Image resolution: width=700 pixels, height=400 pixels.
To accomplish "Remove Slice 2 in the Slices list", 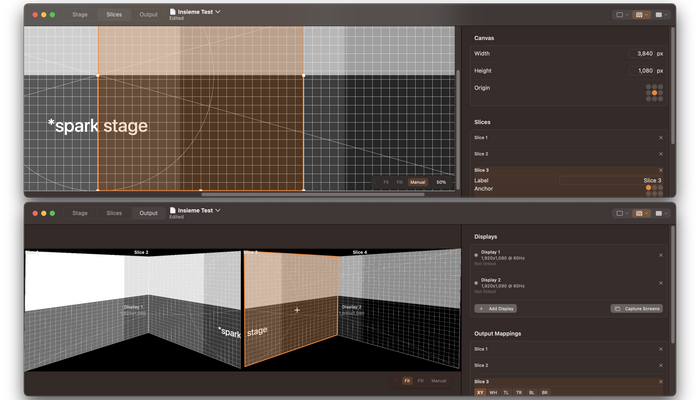I will (661, 154).
